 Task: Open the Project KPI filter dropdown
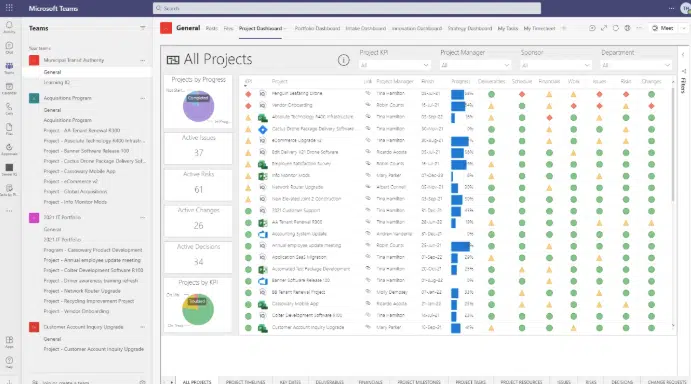click(x=394, y=65)
